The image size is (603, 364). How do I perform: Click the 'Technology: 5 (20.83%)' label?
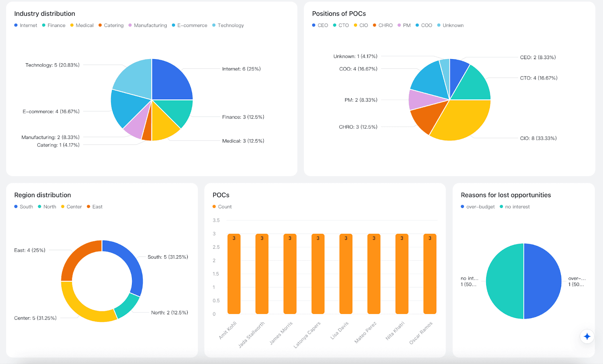(x=52, y=65)
